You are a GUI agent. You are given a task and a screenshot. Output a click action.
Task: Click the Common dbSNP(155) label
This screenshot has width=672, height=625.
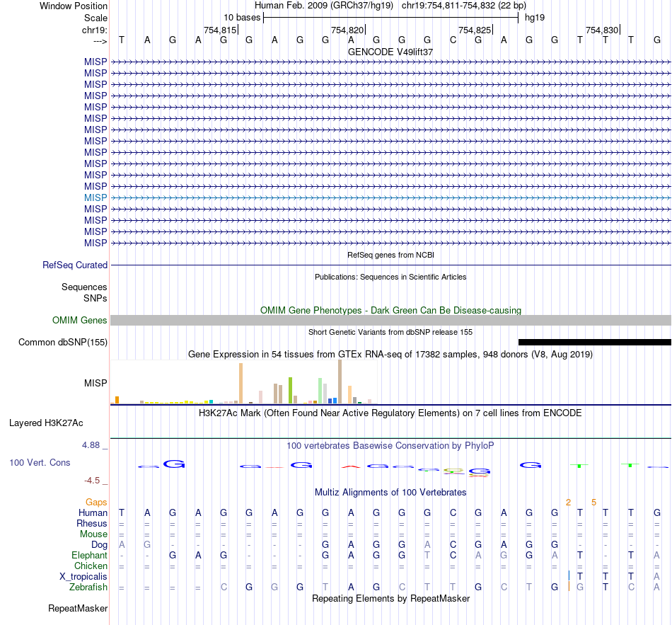click(62, 343)
